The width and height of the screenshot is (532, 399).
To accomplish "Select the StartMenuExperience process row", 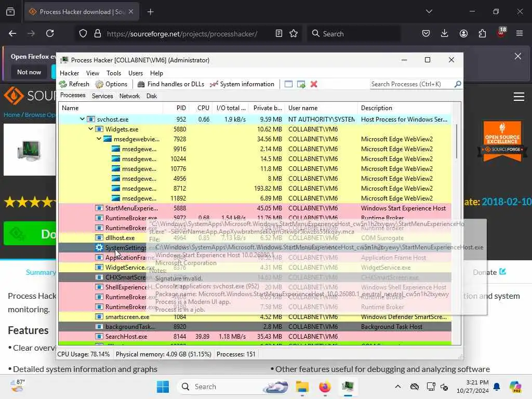I will point(255,208).
